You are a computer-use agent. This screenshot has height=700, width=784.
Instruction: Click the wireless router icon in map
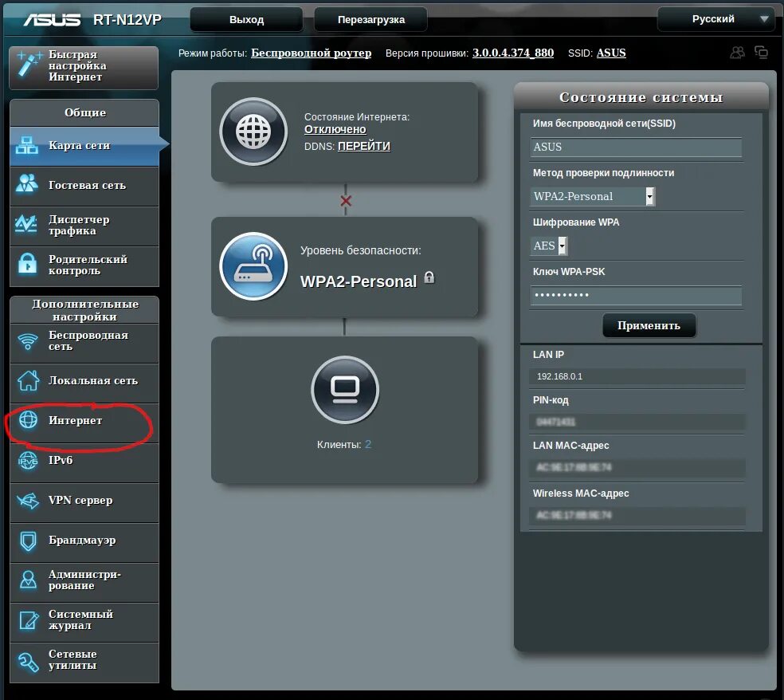click(253, 265)
